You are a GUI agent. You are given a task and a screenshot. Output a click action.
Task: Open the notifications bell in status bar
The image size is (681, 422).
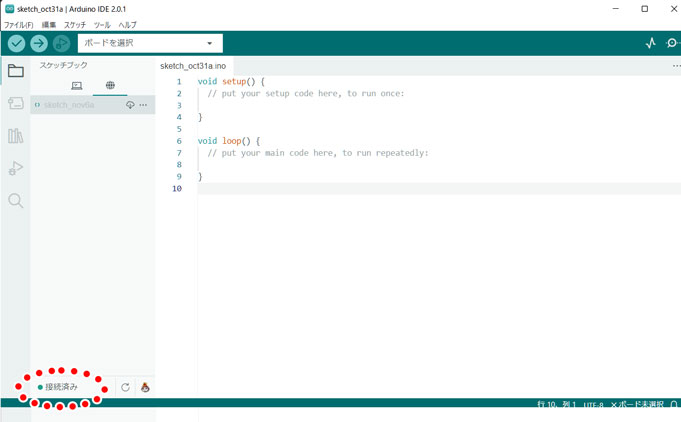click(674, 404)
